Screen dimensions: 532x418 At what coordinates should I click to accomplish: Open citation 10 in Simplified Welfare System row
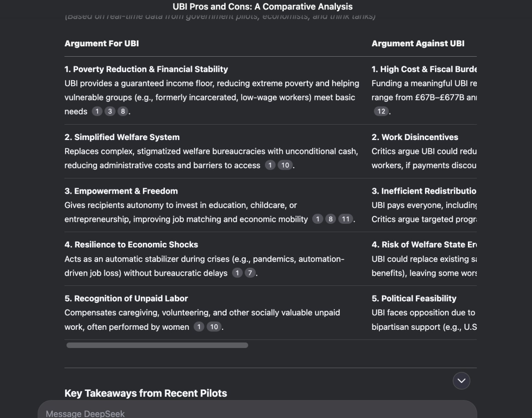(x=285, y=165)
